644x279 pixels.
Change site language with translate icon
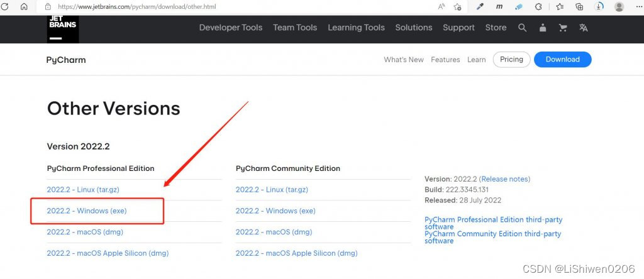pyautogui.click(x=583, y=28)
